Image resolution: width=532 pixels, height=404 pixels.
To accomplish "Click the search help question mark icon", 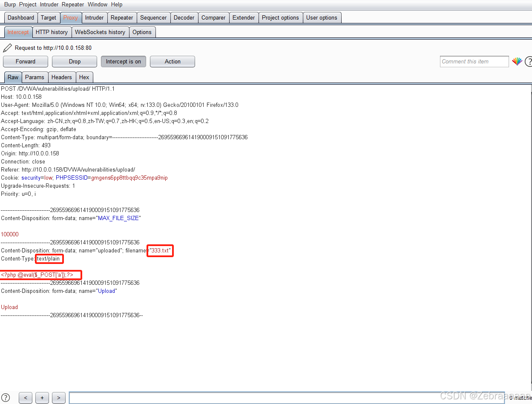I will click(6, 398).
